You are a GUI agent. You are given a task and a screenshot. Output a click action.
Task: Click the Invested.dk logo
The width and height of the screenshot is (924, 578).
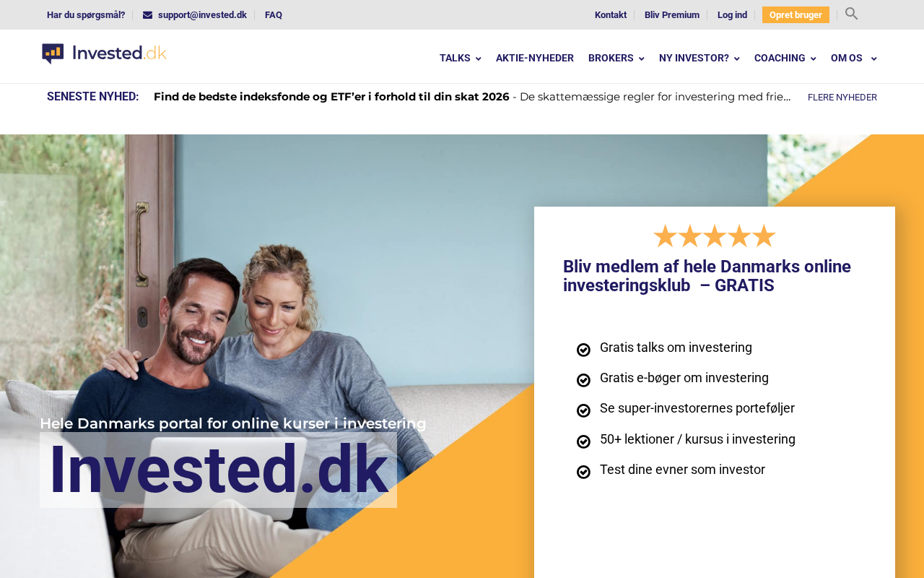click(x=105, y=53)
